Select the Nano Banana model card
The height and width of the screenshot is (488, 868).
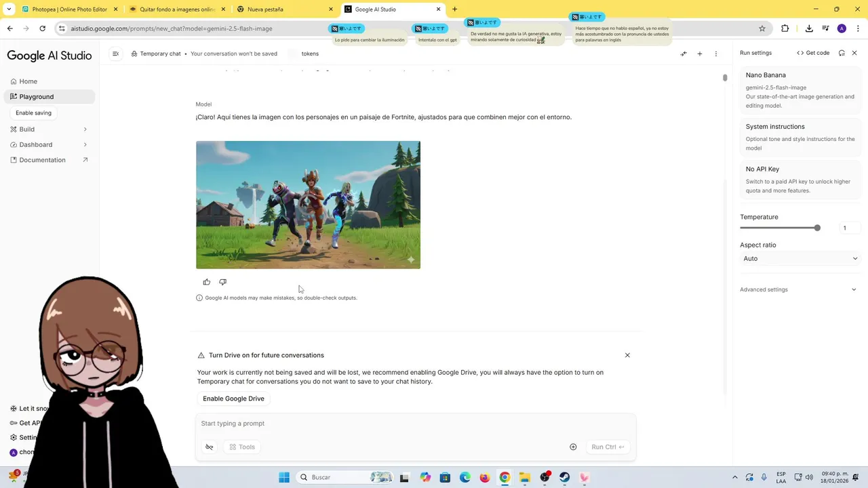pyautogui.click(x=800, y=90)
